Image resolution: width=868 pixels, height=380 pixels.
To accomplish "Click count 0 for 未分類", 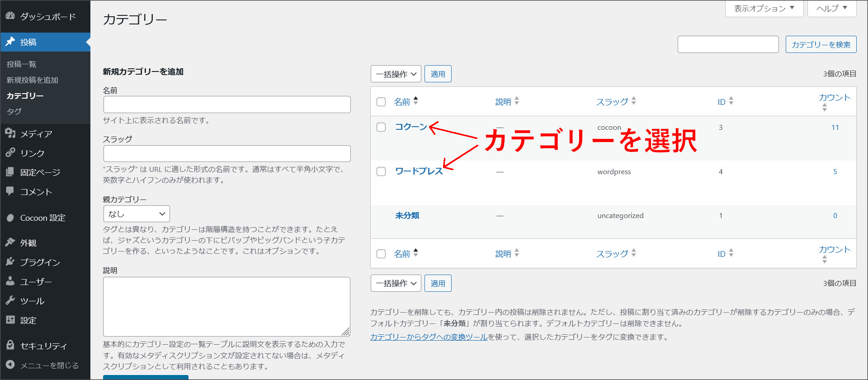I will pyautogui.click(x=835, y=216).
